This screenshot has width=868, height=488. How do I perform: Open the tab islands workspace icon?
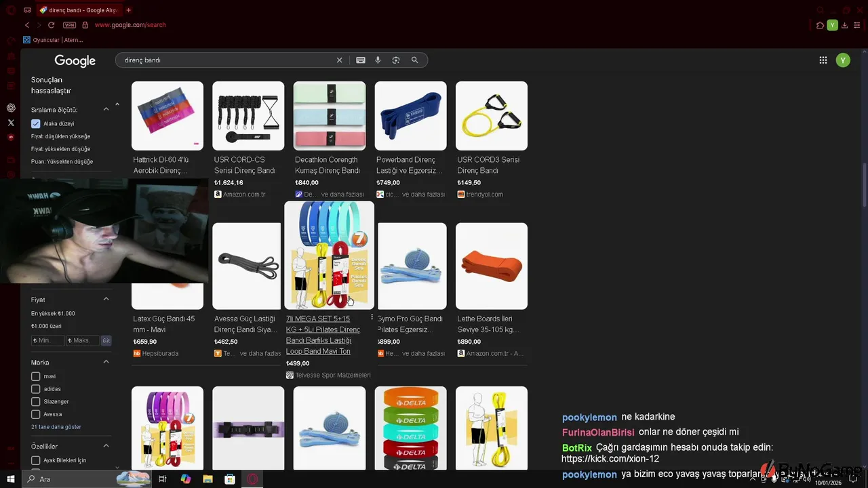pyautogui.click(x=27, y=10)
